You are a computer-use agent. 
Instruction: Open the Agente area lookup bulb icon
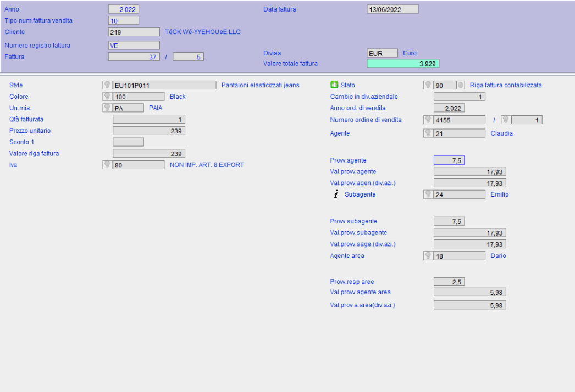[x=428, y=256]
